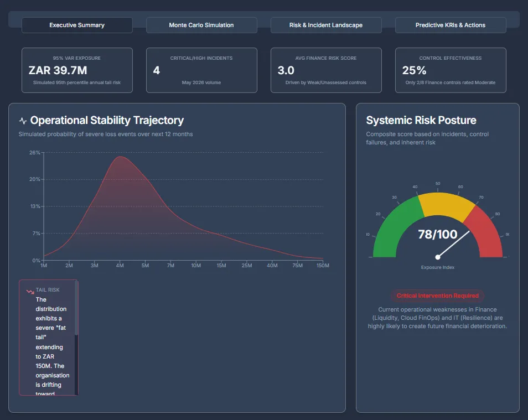Switch to Monte Carlo Simulation tab

point(201,25)
